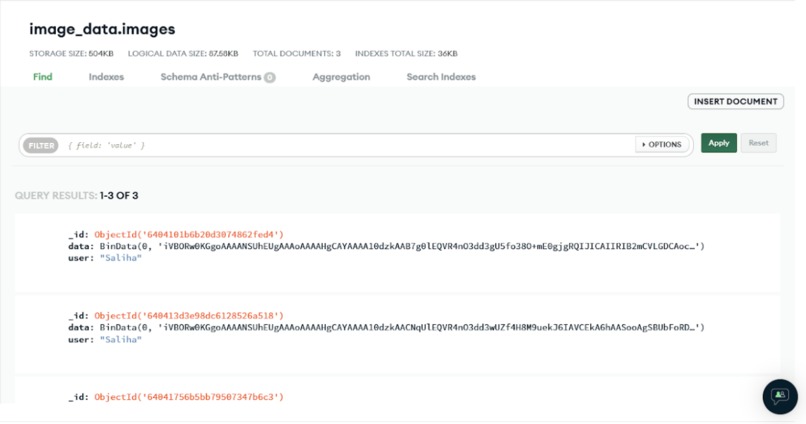Switch to the Aggregation tab
The height and width of the screenshot is (424, 806).
pos(341,77)
